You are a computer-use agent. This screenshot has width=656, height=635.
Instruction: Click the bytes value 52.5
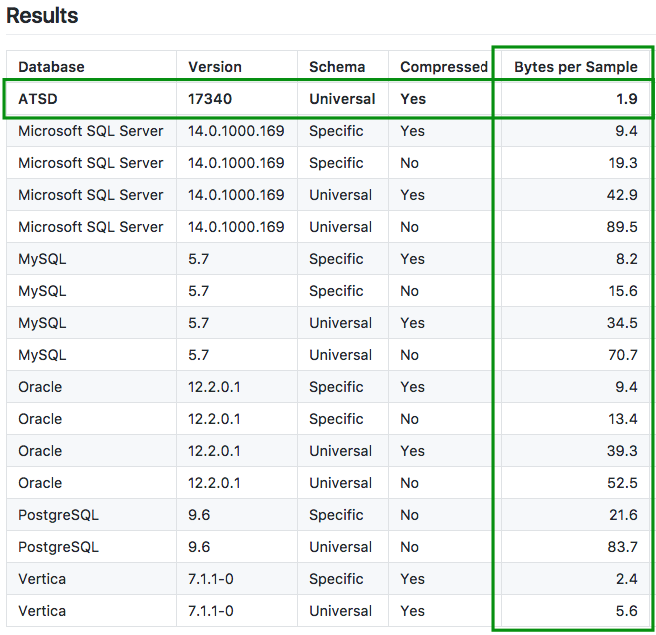(x=622, y=483)
